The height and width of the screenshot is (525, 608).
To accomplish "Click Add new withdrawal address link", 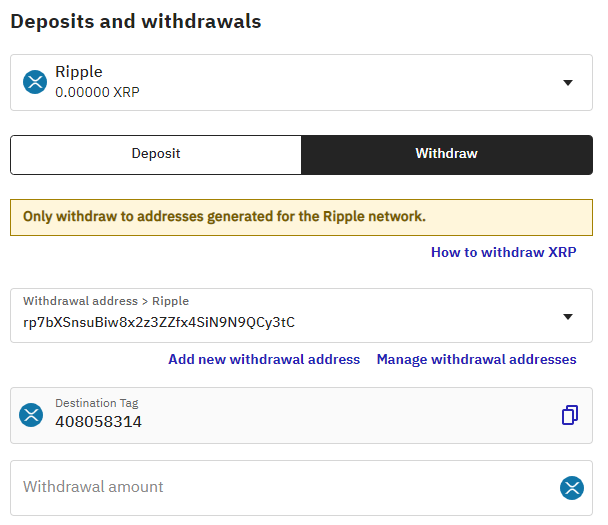I will coord(264,359).
